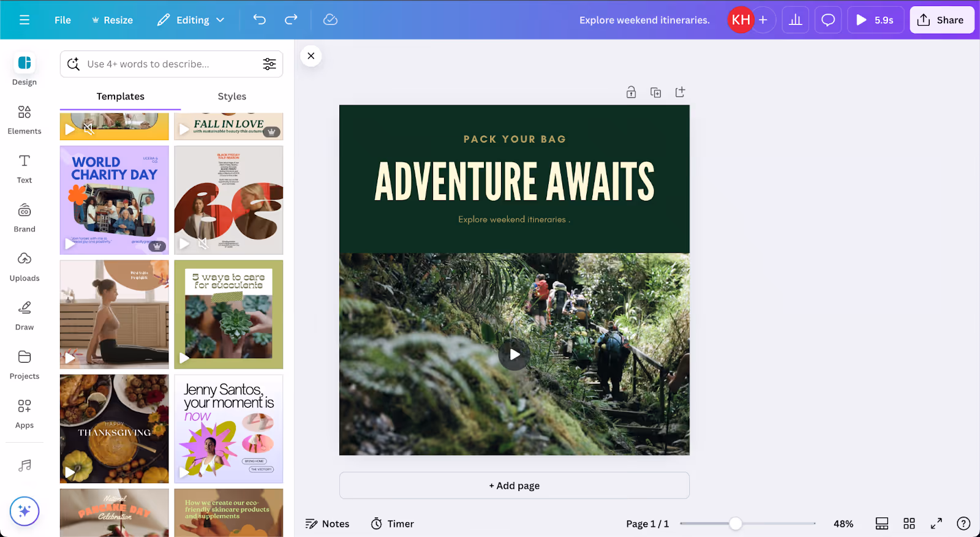Play the 5.9s presentation preview
This screenshot has width=980, height=537.
(875, 20)
